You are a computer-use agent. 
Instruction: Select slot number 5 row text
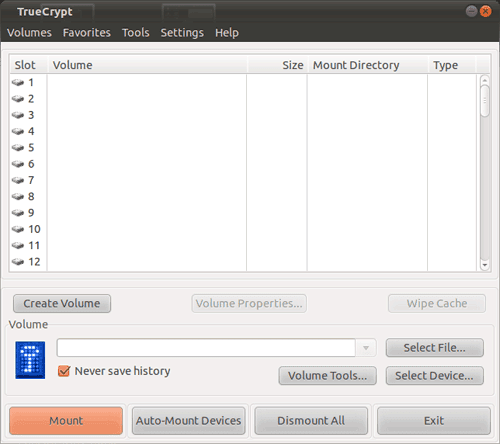pyautogui.click(x=31, y=147)
